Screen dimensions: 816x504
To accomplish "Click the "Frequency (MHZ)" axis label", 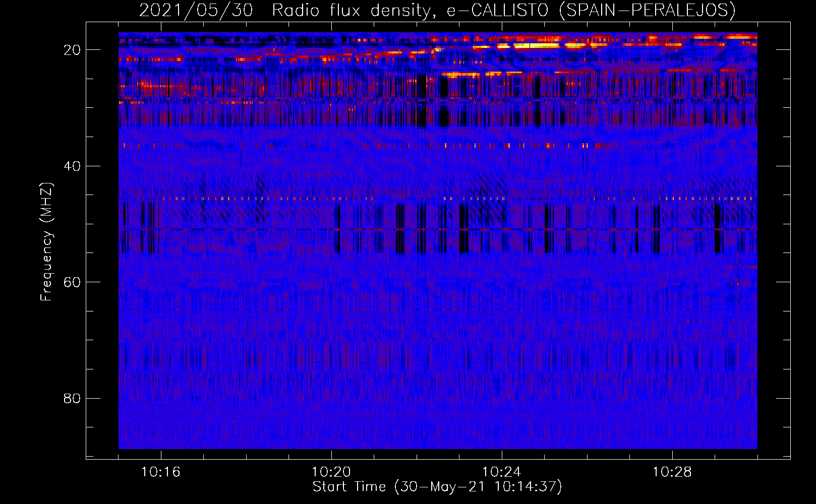I will pos(46,242).
